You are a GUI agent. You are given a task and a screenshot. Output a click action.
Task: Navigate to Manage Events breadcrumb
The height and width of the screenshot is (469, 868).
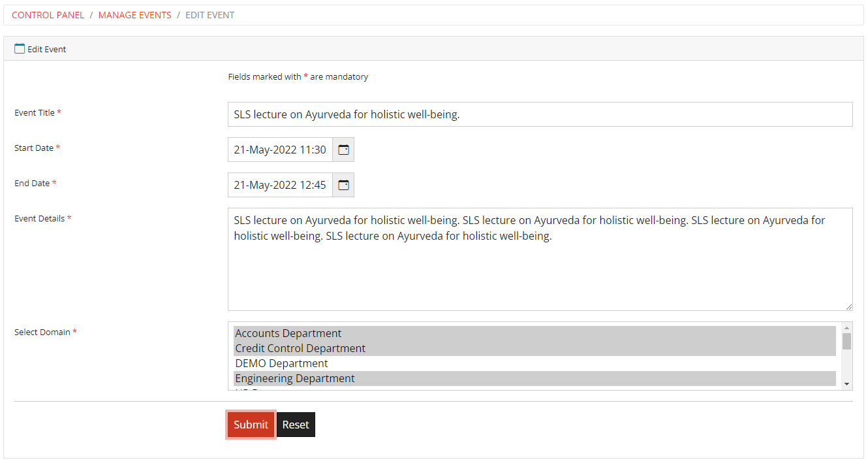(134, 15)
